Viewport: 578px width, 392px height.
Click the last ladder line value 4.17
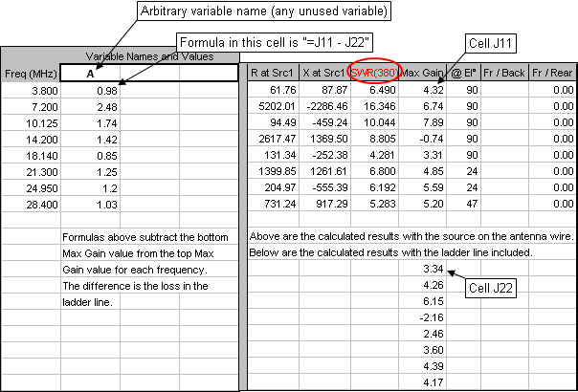[421, 384]
